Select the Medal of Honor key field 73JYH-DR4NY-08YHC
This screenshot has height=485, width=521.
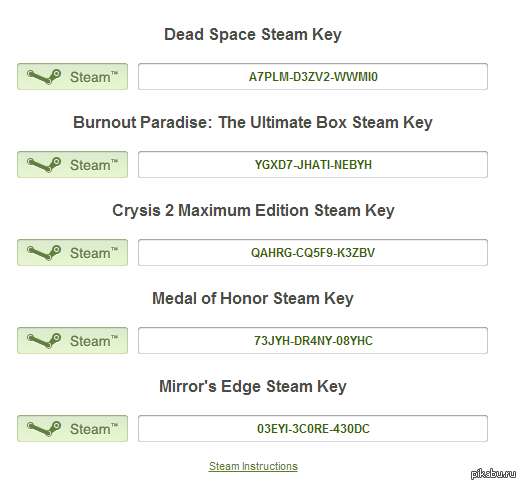tap(313, 341)
